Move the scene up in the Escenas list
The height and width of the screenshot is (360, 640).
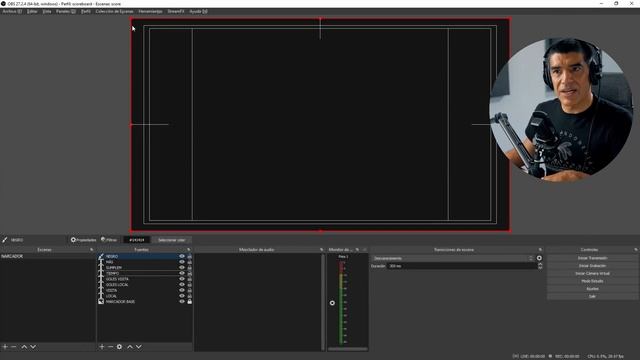point(24,347)
